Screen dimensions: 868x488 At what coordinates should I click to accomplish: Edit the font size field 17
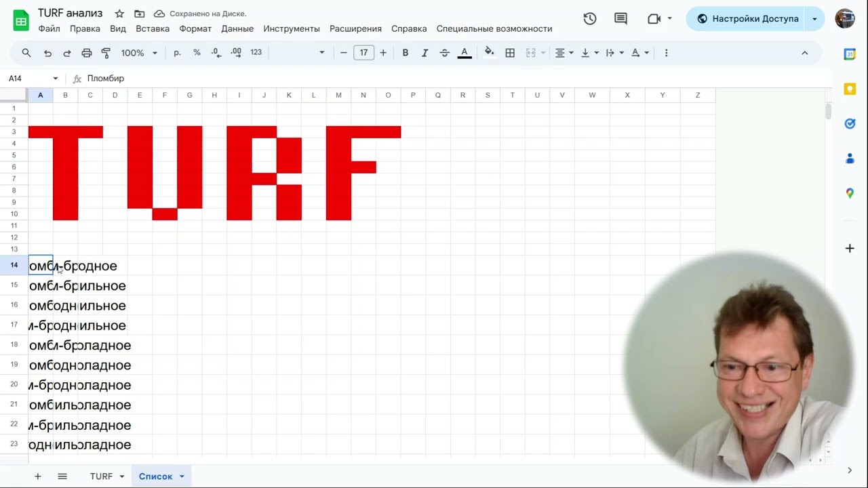pyautogui.click(x=363, y=52)
